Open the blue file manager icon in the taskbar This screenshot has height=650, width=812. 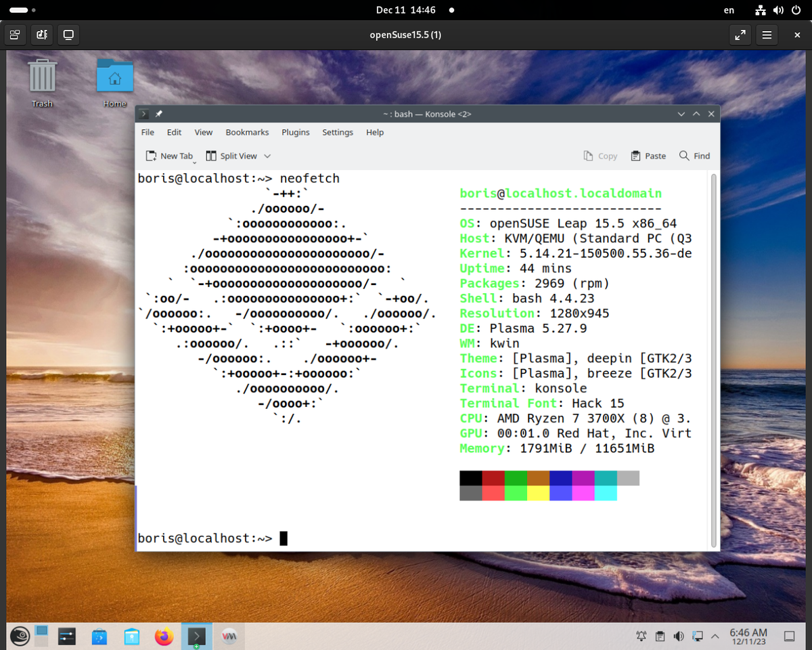point(131,636)
